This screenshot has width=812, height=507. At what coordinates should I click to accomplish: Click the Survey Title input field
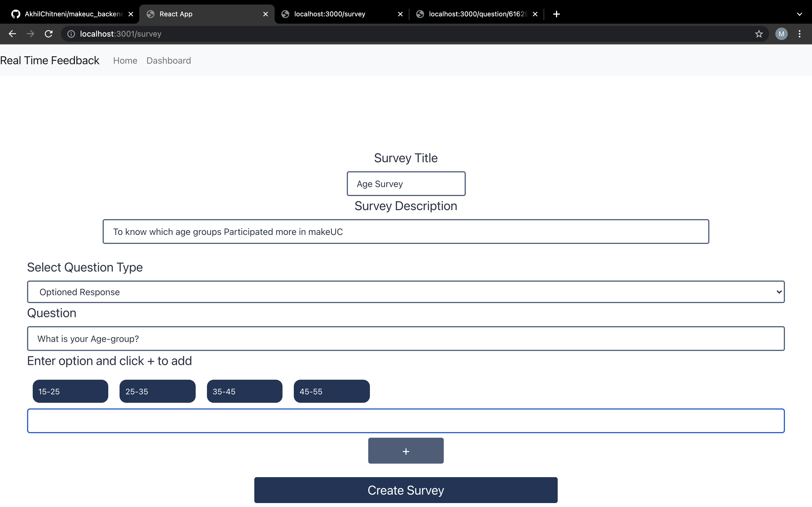(x=406, y=184)
